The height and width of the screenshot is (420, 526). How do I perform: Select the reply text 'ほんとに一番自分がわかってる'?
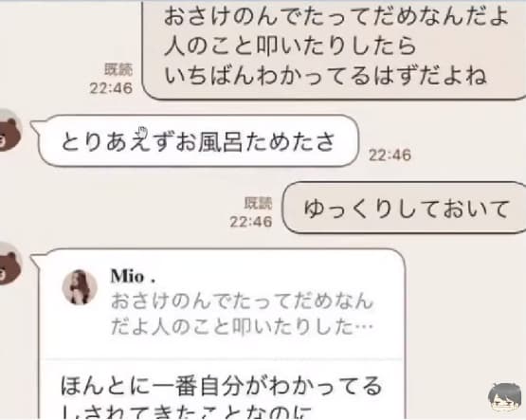[222, 386]
